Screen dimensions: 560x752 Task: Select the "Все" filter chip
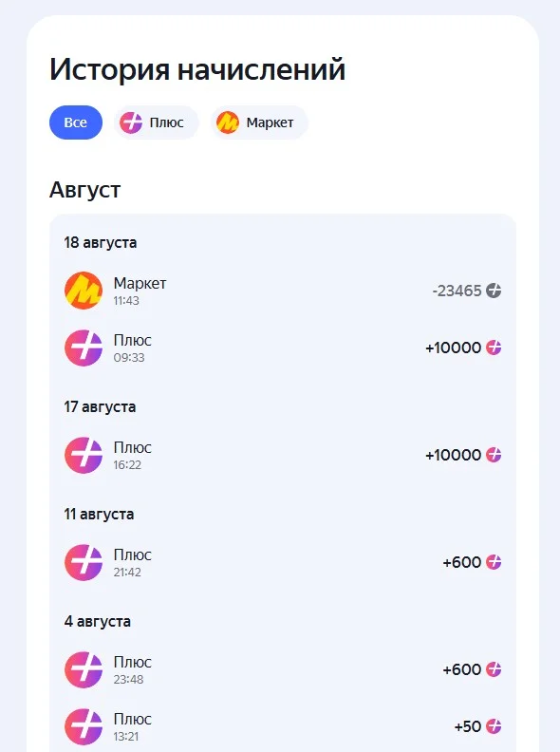pos(76,122)
